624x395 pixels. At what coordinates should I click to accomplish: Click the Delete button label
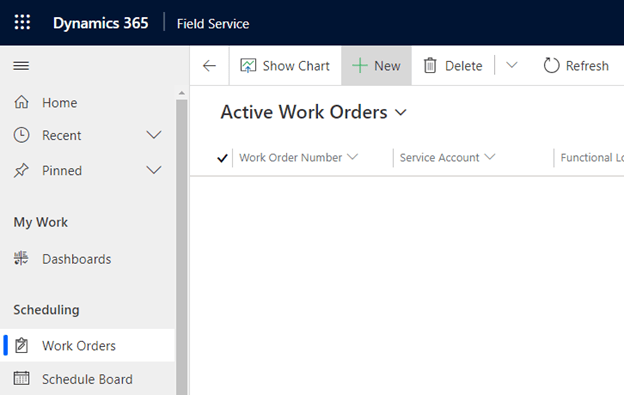tap(464, 66)
